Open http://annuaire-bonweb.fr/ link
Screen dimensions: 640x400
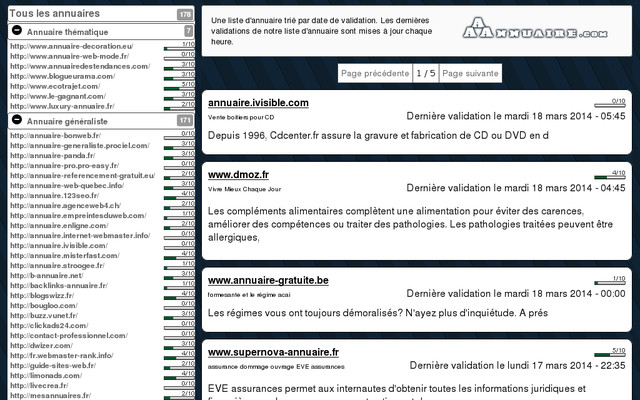click(x=56, y=136)
